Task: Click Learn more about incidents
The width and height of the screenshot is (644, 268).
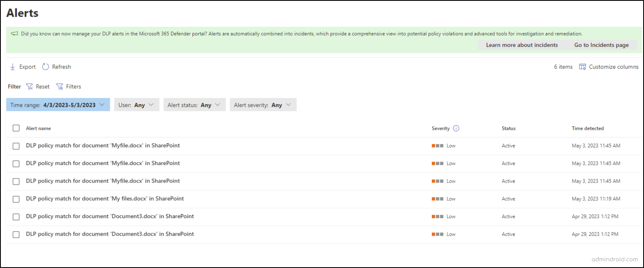Action: click(x=522, y=45)
